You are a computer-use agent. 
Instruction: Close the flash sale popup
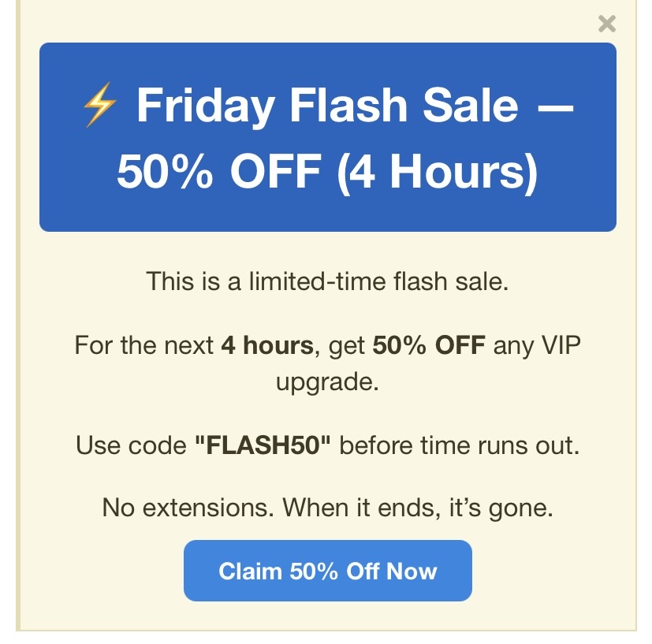click(606, 24)
